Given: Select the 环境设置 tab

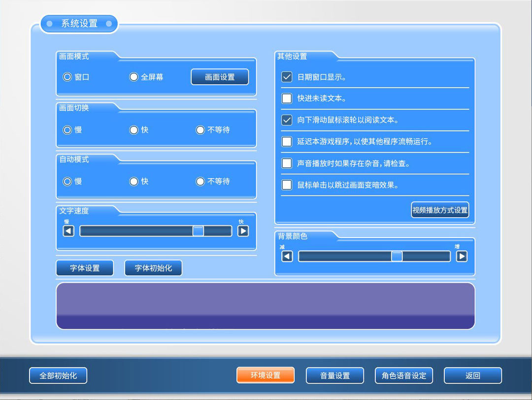Looking at the screenshot, I should (x=266, y=374).
